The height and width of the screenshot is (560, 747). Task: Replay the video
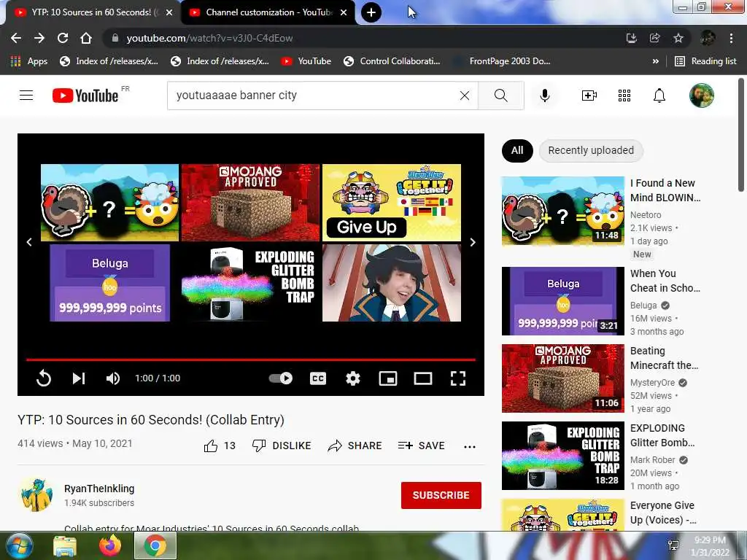(x=43, y=378)
